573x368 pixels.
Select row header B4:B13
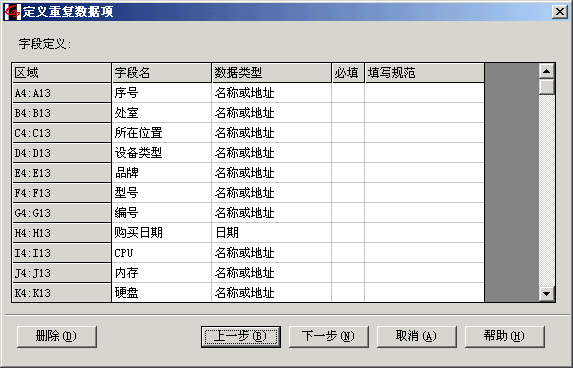tap(62, 113)
